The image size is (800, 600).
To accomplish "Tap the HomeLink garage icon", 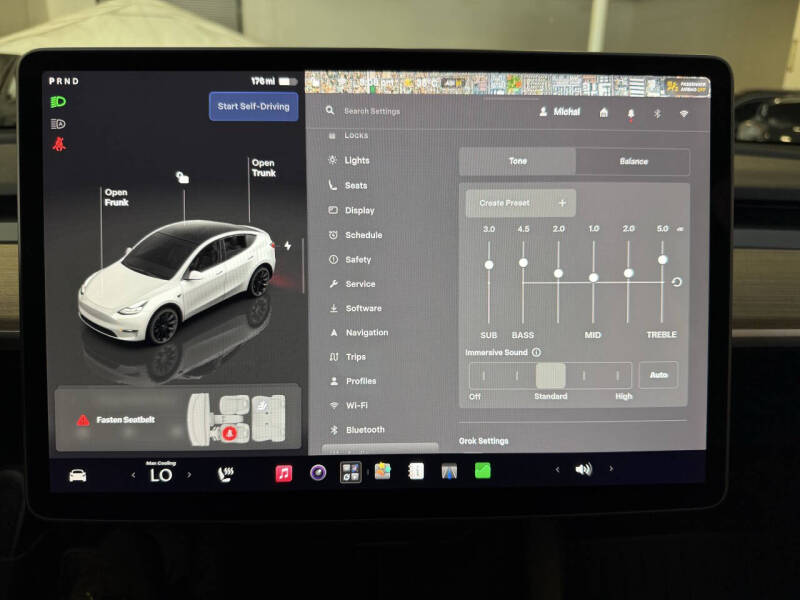I will click(x=604, y=112).
